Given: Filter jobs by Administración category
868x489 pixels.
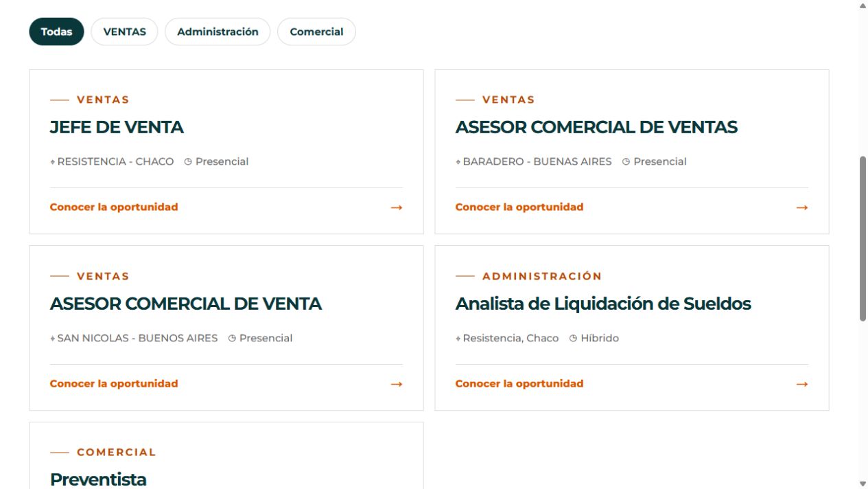Looking at the screenshot, I should coord(218,32).
